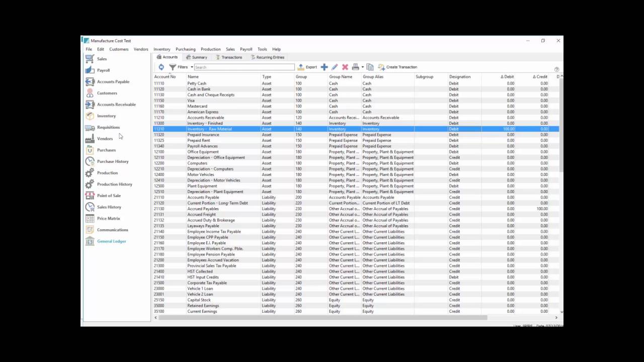Open the Customers menu

tap(119, 49)
